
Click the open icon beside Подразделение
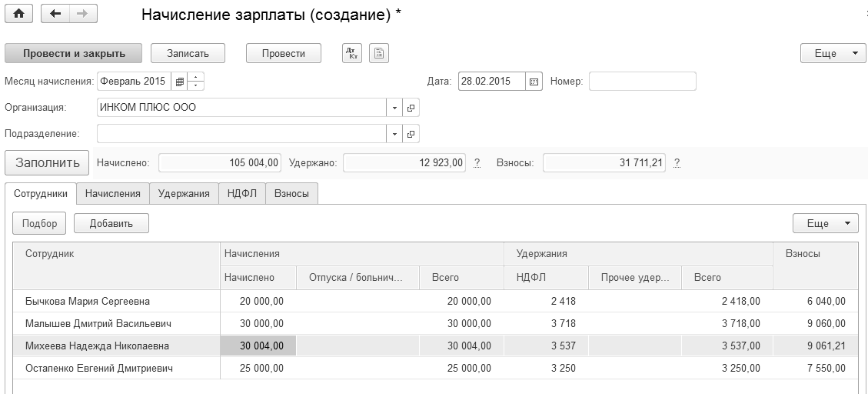pos(411,134)
